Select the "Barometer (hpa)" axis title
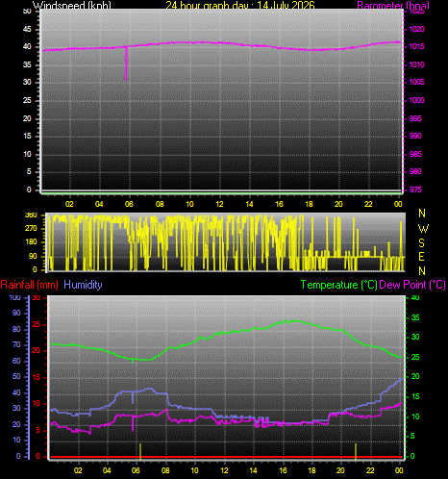 coord(393,5)
